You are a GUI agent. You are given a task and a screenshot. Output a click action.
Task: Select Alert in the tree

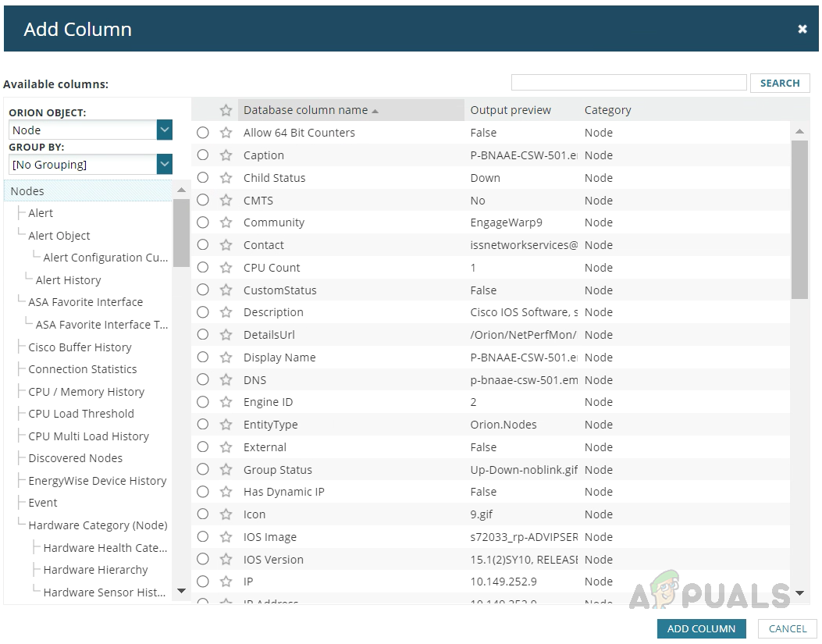coord(41,213)
